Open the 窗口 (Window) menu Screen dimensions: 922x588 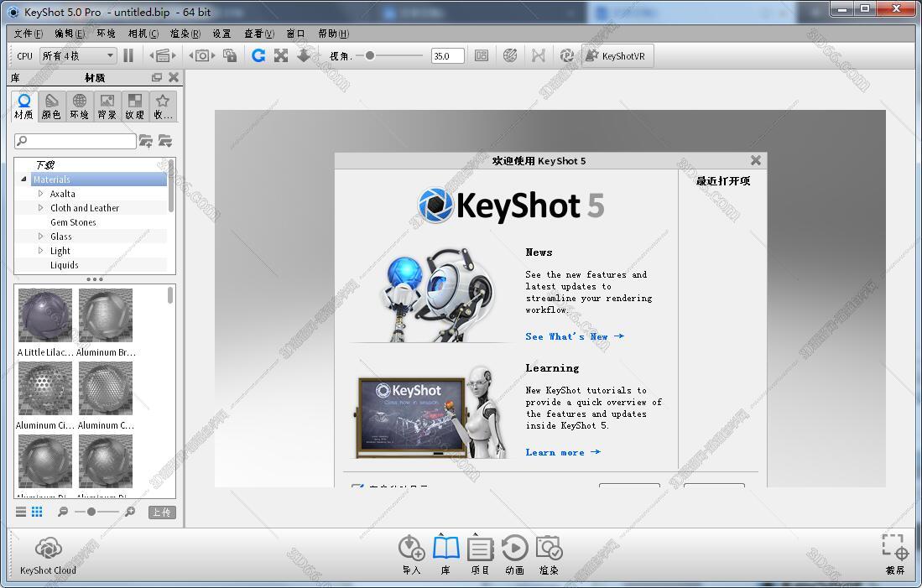pos(296,34)
